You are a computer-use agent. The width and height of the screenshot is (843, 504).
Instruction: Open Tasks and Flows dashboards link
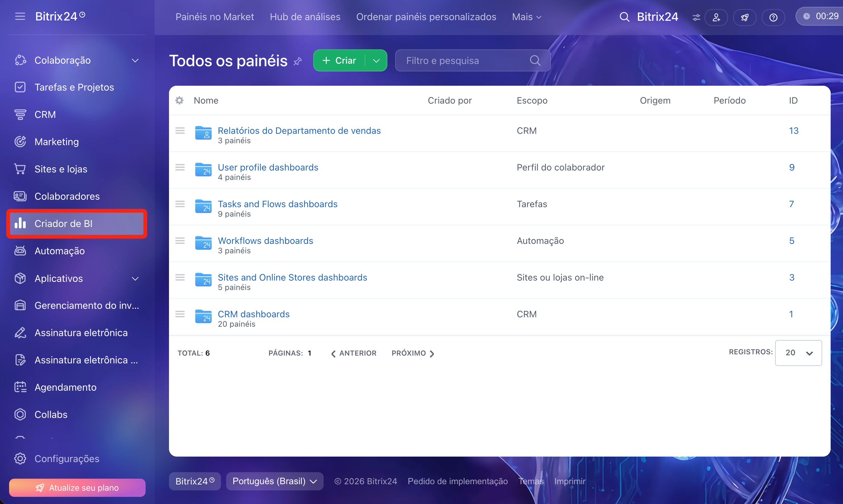pyautogui.click(x=278, y=204)
